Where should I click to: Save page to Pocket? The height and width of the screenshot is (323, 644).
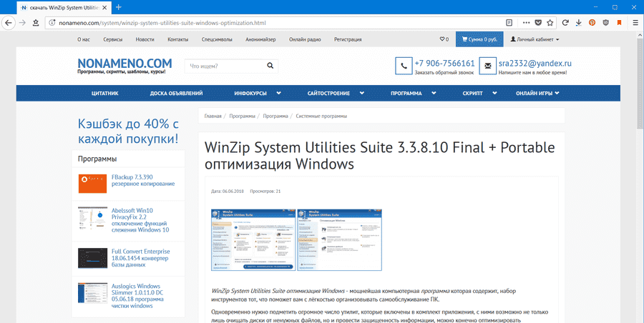point(537,23)
